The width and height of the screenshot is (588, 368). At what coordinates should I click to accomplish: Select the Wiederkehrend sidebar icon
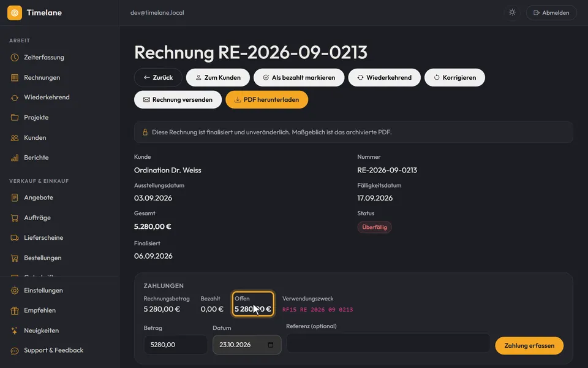(x=15, y=98)
